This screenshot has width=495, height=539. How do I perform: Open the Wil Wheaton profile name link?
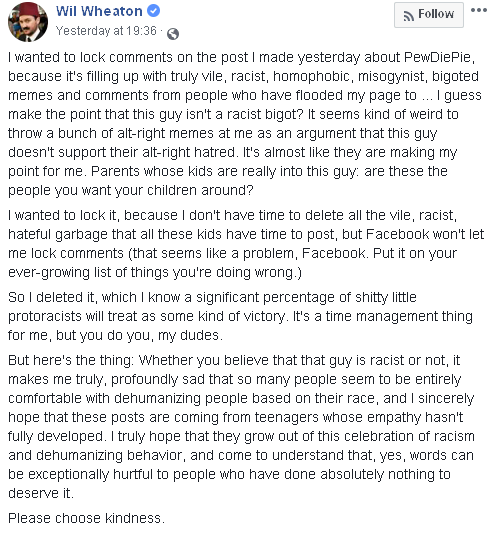99,11
